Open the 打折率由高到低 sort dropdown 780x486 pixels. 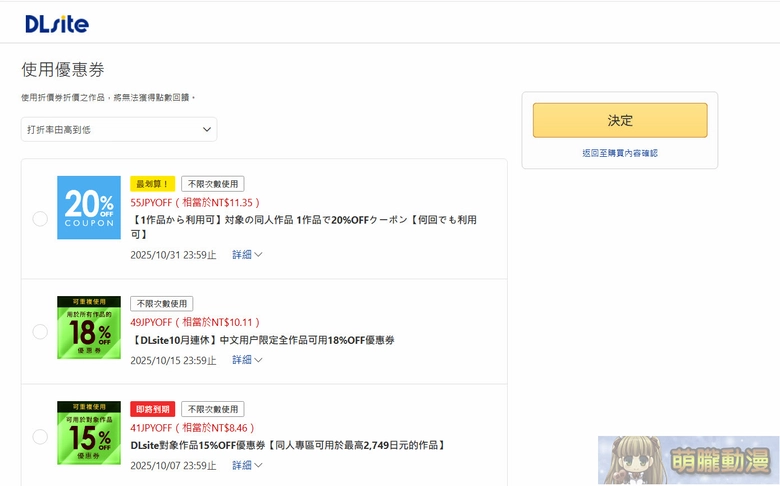coord(119,129)
